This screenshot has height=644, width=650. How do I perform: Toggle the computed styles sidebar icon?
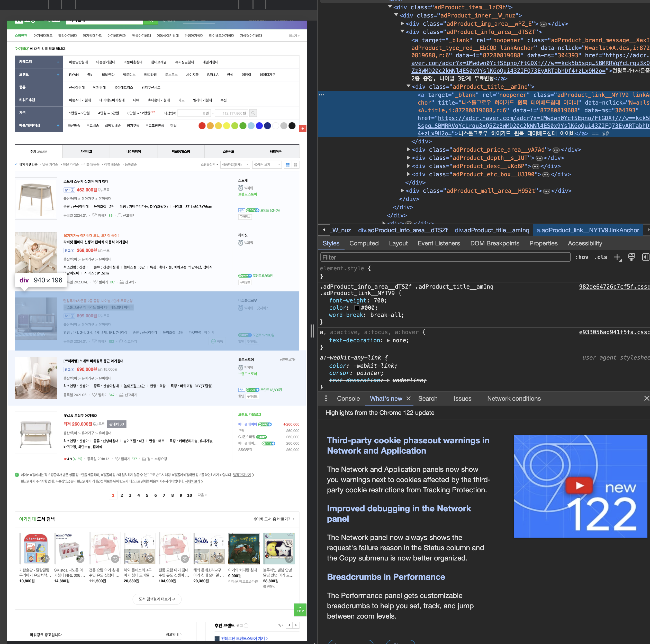click(645, 257)
